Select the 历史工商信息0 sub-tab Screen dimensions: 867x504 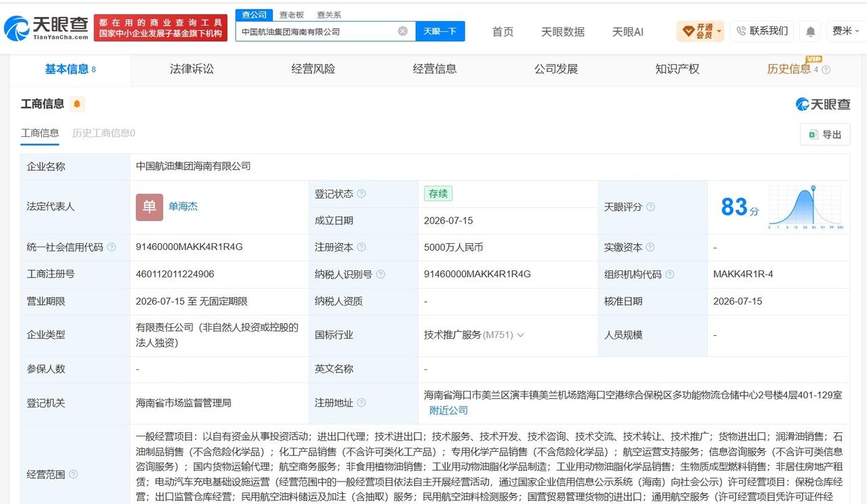coord(104,133)
